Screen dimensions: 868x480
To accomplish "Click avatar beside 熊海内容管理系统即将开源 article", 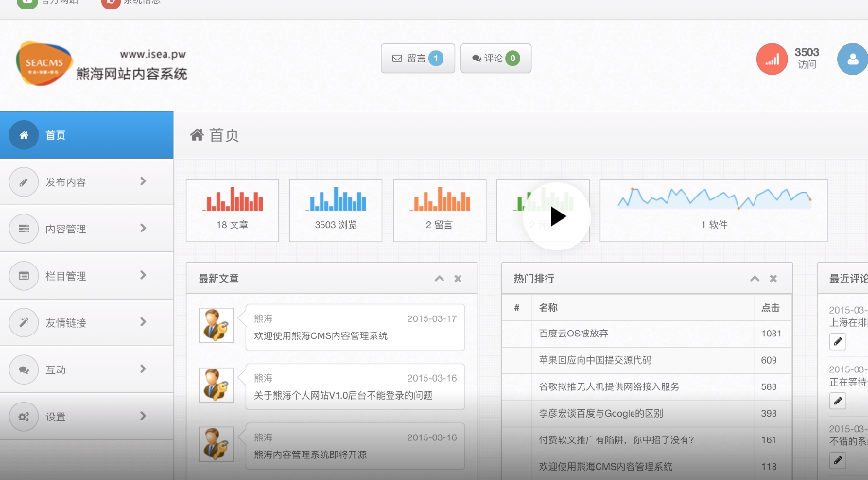I will [x=216, y=444].
